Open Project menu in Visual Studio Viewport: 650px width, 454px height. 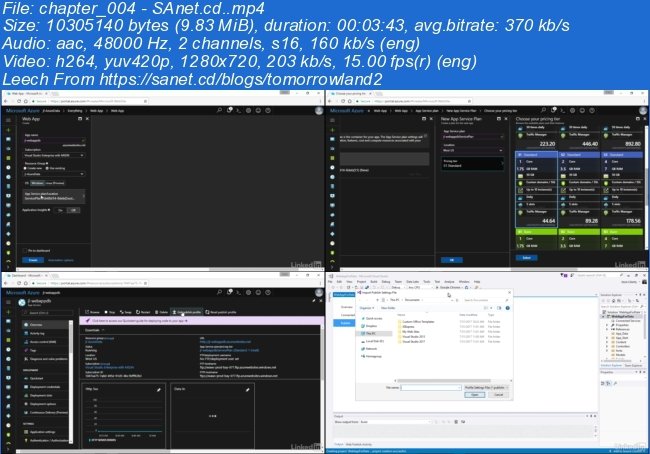point(361,282)
